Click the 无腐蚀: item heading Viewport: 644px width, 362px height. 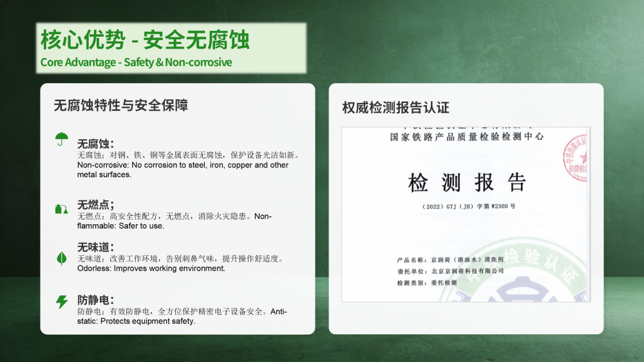(x=95, y=144)
